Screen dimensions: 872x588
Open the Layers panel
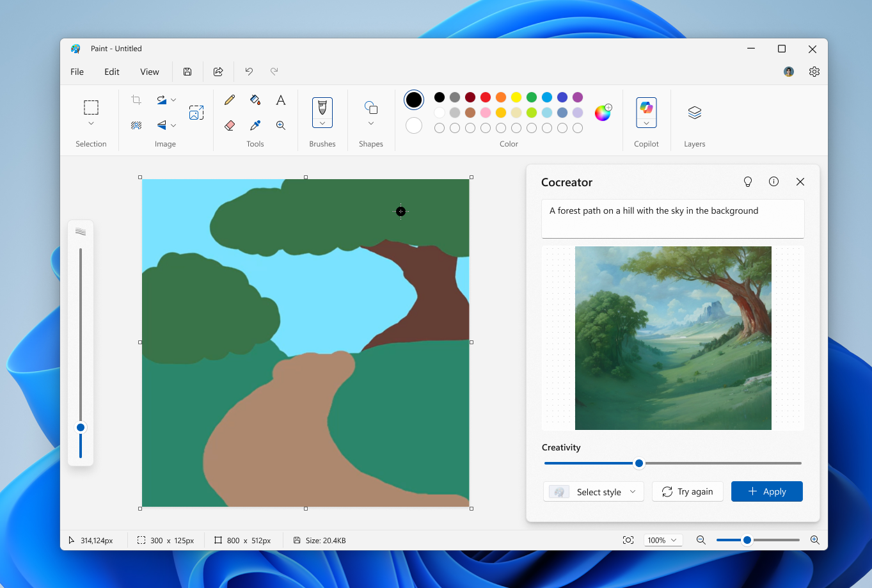click(x=694, y=113)
